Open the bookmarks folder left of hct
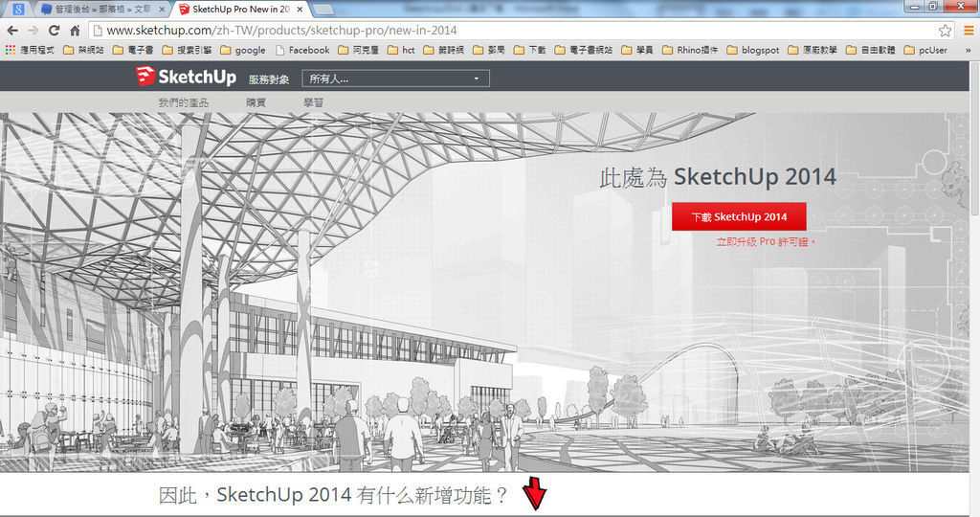This screenshot has width=980, height=517. 358,50
